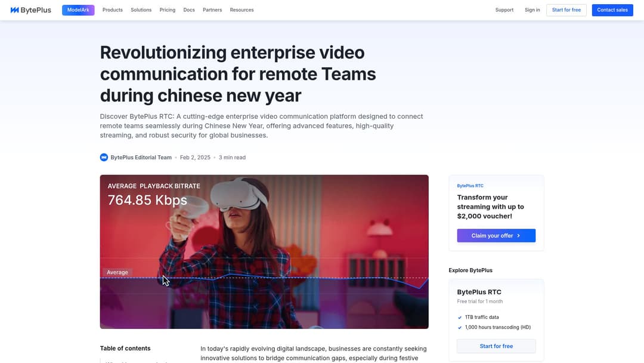The width and height of the screenshot is (644, 363).
Task: Open the Support link
Action: (x=504, y=10)
